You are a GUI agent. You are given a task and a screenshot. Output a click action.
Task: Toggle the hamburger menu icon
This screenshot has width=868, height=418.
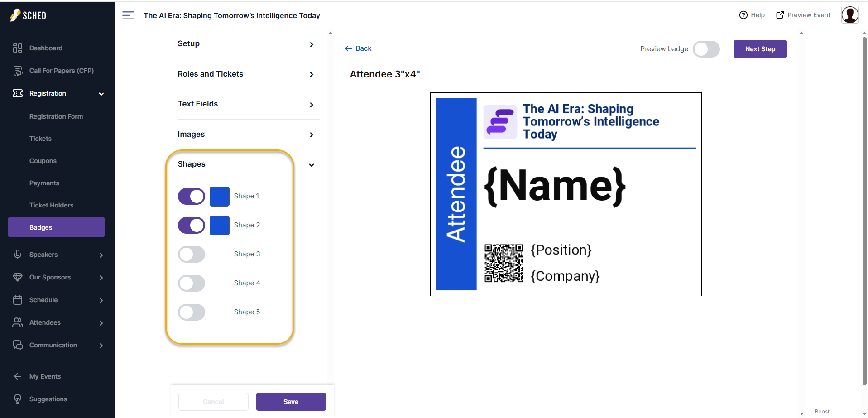128,15
